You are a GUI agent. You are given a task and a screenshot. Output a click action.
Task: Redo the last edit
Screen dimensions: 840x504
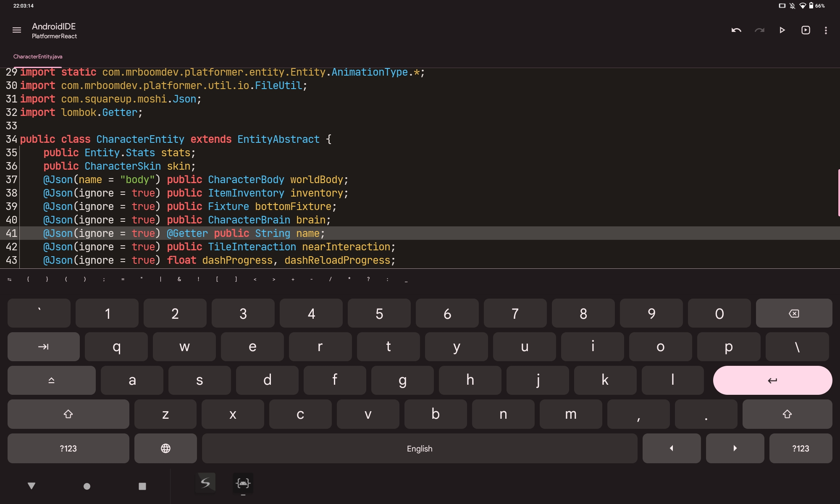(x=760, y=30)
